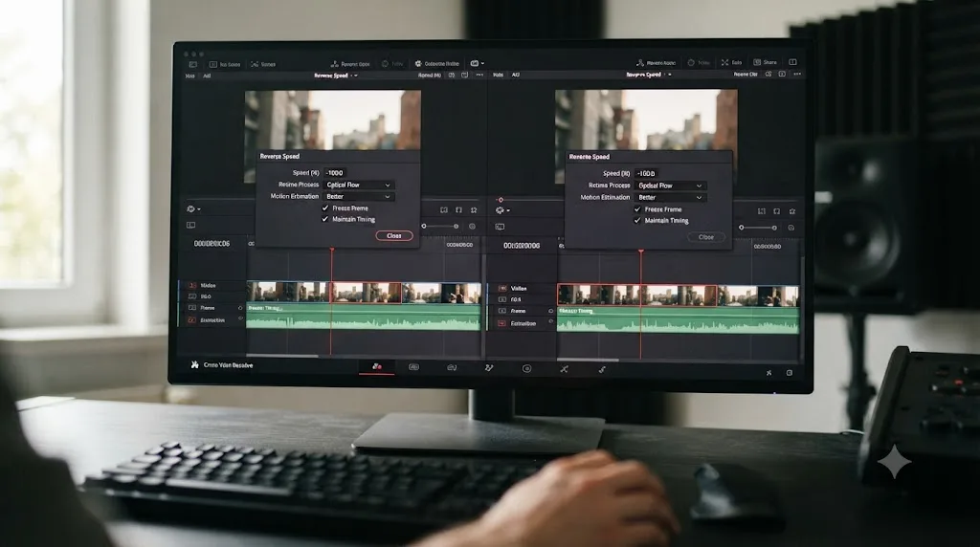The image size is (980, 547).
Task: Open the gear options dropdown under right viewer
Action: point(502,210)
